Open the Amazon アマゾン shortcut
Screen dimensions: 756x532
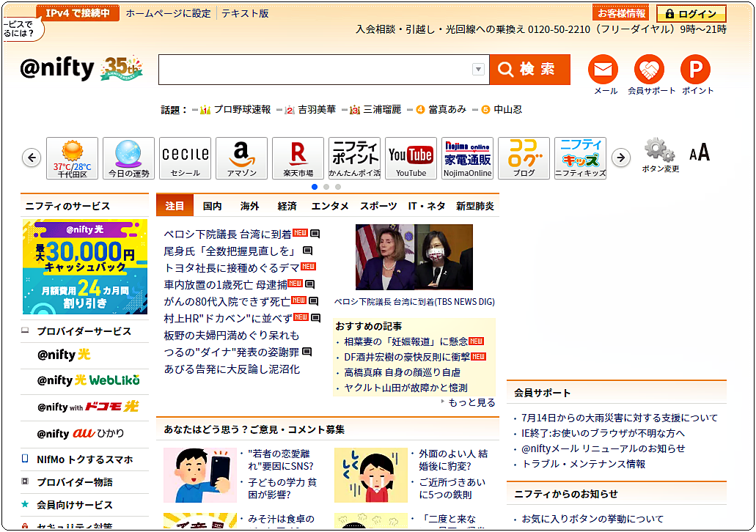pyautogui.click(x=241, y=158)
